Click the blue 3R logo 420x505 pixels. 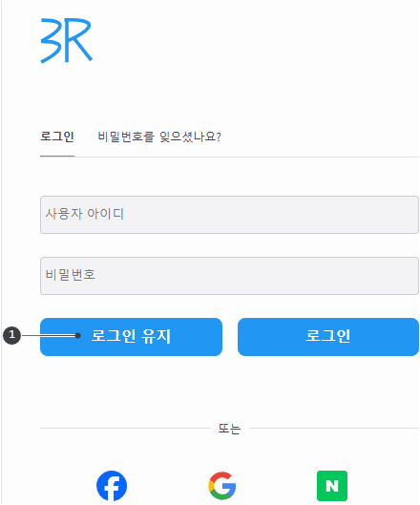(x=67, y=40)
